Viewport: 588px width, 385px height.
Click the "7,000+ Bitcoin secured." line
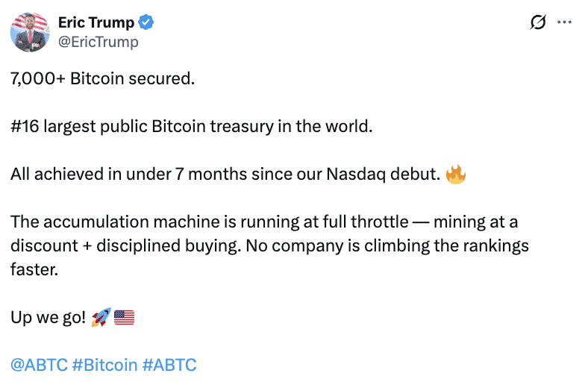[102, 79]
